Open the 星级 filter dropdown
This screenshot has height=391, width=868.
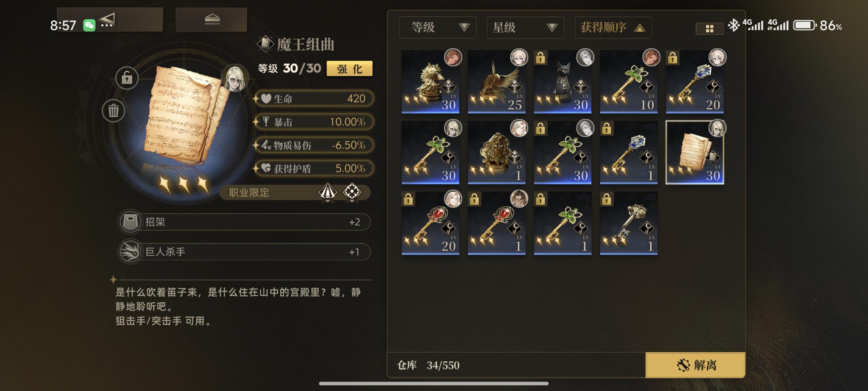coord(526,28)
